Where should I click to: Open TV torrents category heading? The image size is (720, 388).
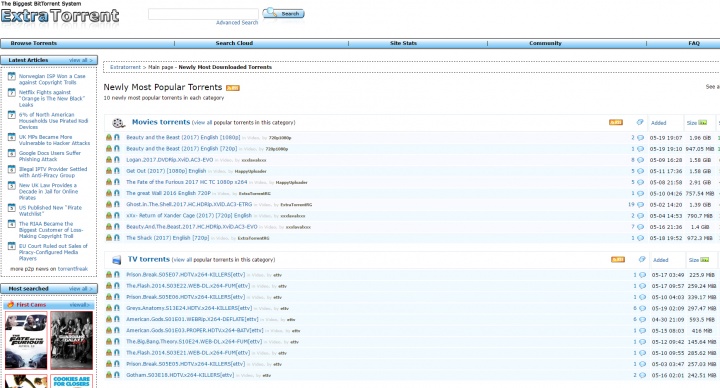click(149, 259)
